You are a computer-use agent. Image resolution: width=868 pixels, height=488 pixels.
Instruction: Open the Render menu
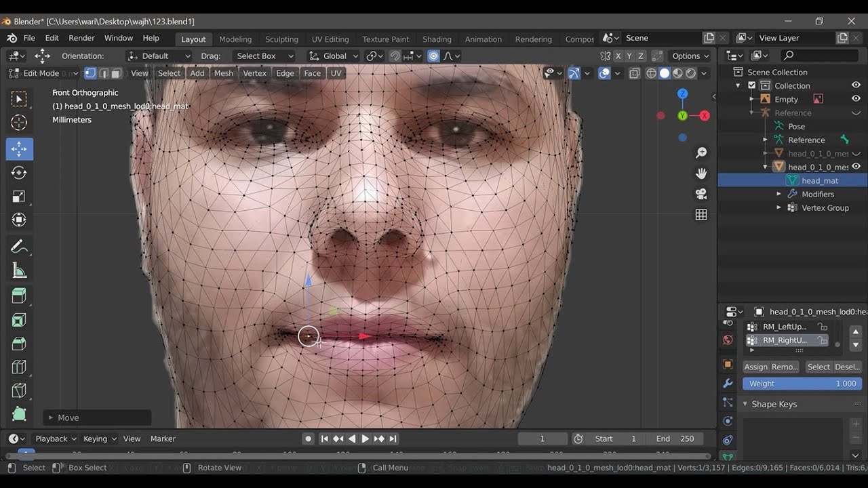pos(81,38)
